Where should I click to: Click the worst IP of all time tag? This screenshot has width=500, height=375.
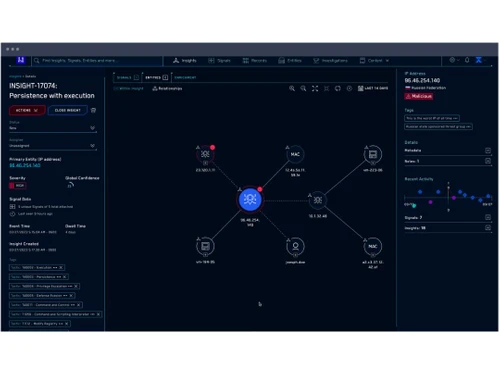432,118
